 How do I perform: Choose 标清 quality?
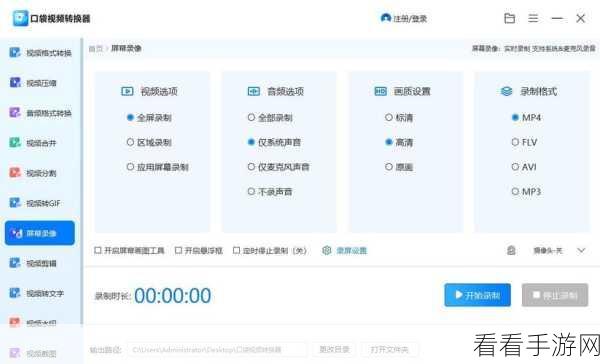tap(399, 118)
